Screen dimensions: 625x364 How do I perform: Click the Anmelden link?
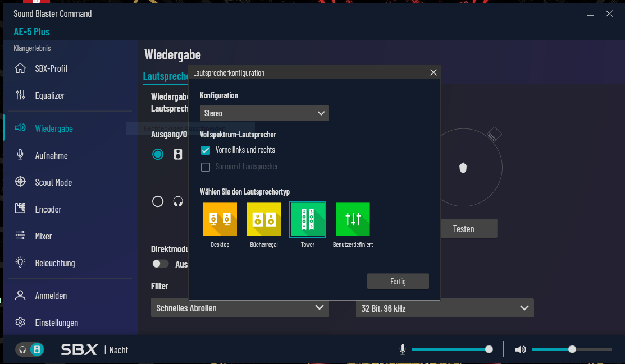pyautogui.click(x=51, y=296)
